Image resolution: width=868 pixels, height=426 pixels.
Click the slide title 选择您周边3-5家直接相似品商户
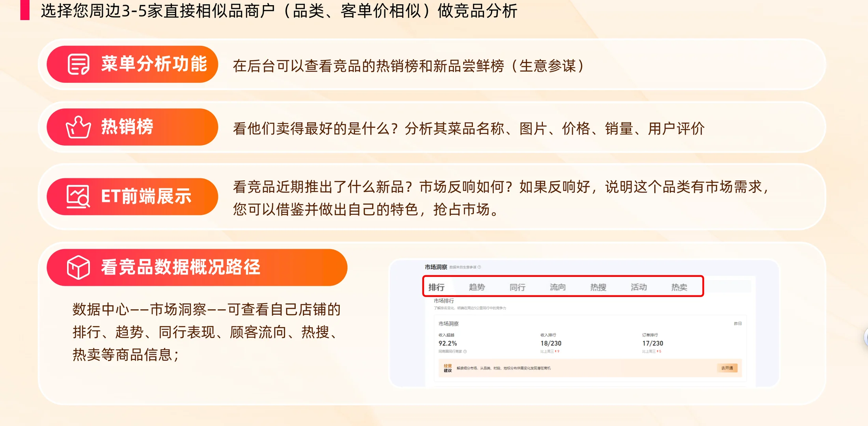[279, 11]
